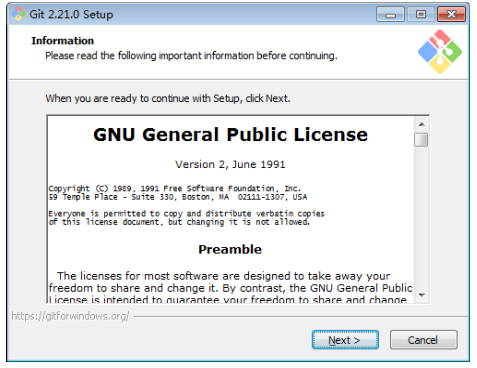Click the scroll down arrow of license box

(x=422, y=295)
